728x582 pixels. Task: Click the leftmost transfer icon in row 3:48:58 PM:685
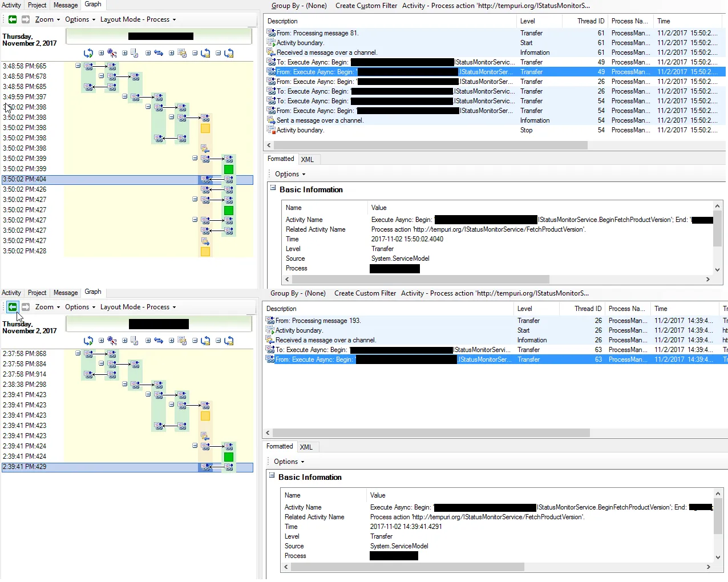[x=88, y=87]
